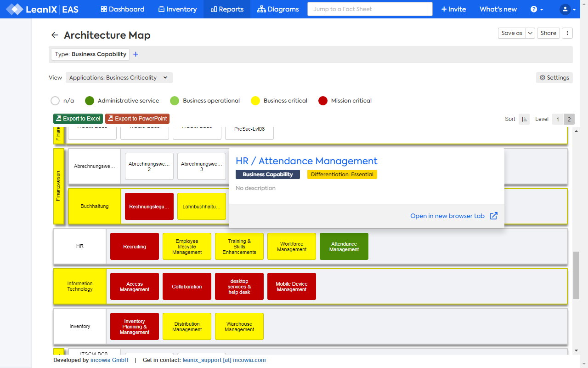Open the HR / Attendance Management link
Viewport: 588px width, 368px height.
(306, 161)
